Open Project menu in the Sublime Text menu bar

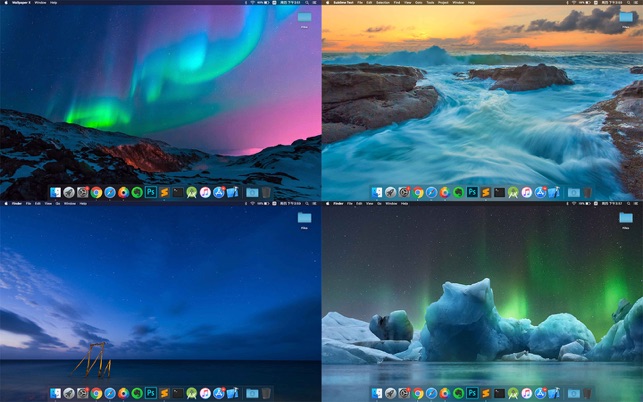[x=441, y=3]
